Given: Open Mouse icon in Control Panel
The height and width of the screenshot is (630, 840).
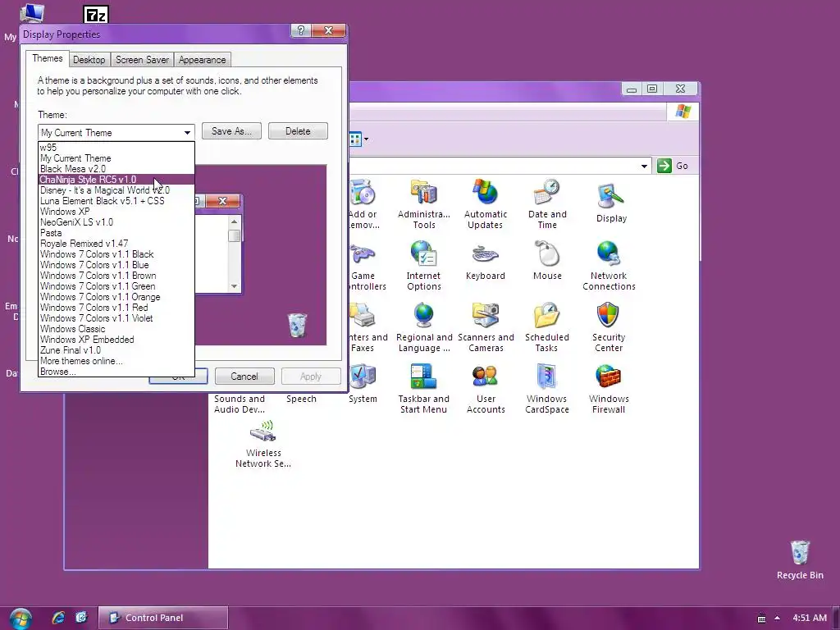Looking at the screenshot, I should pyautogui.click(x=547, y=261).
